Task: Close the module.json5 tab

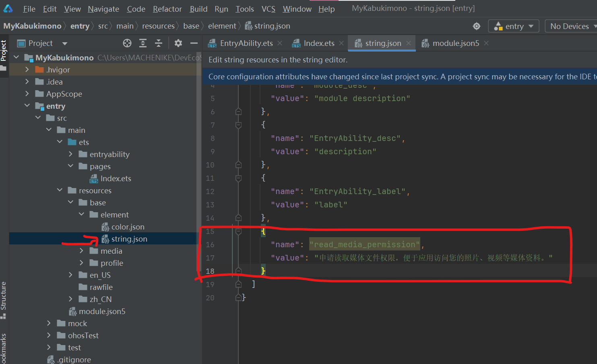Action: coord(486,43)
